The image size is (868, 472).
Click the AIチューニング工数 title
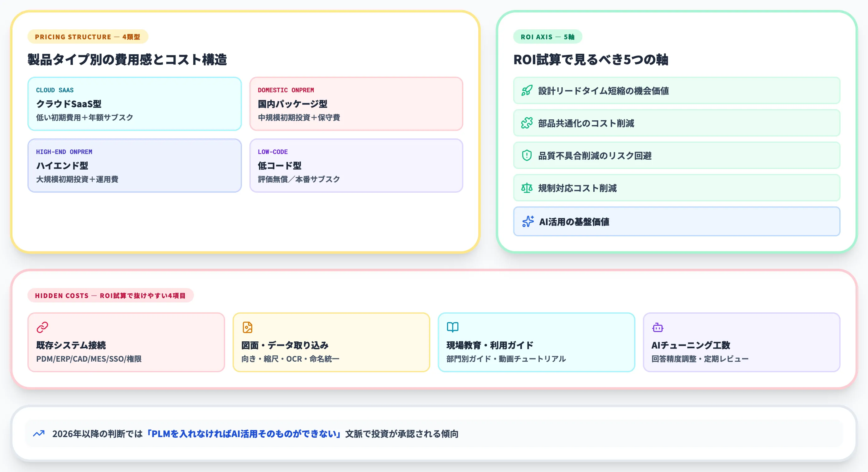pos(691,345)
